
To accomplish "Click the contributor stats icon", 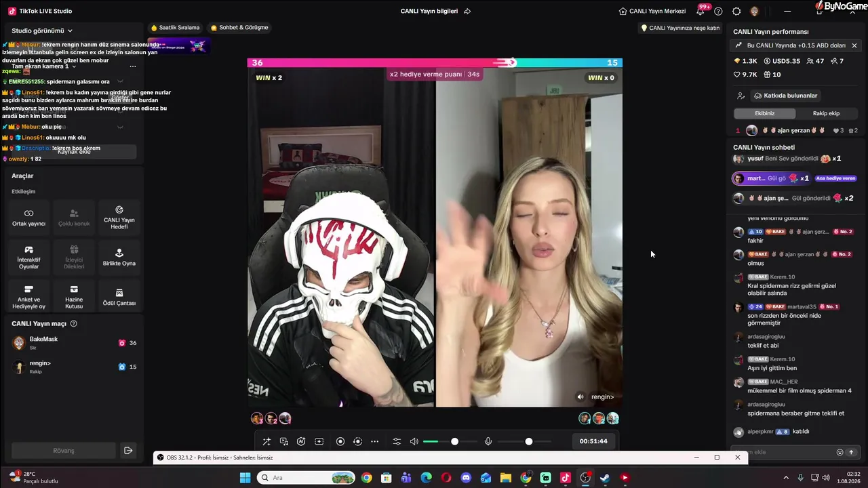I will pos(741,96).
